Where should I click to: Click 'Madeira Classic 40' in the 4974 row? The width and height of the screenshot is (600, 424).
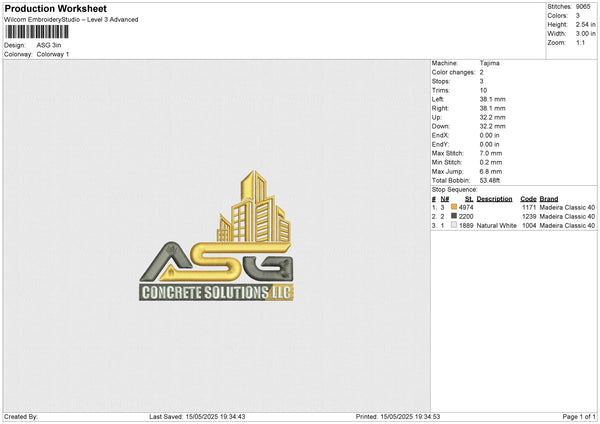tap(567, 207)
